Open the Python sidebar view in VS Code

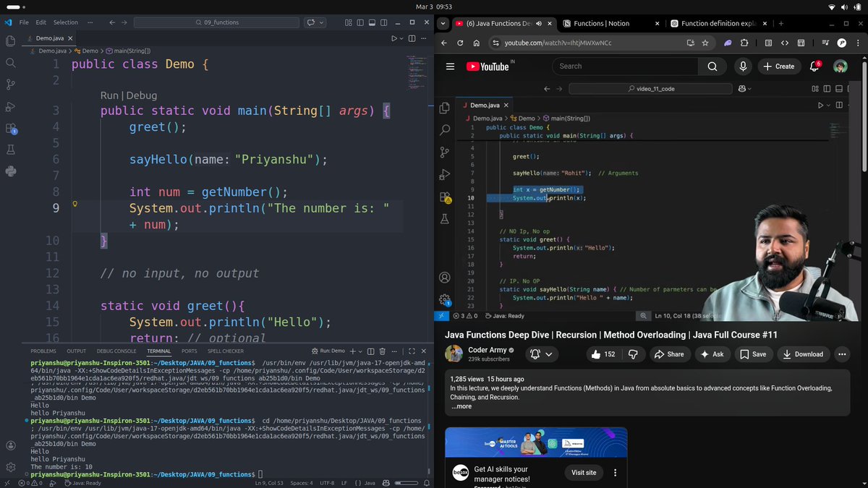[10, 171]
